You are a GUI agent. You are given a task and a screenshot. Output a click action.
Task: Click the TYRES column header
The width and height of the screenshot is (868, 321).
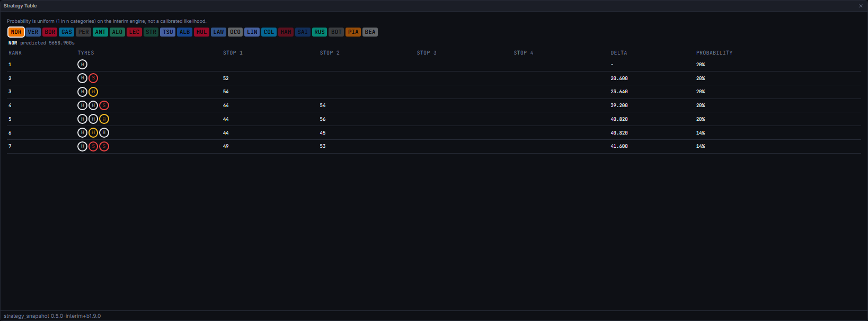86,53
